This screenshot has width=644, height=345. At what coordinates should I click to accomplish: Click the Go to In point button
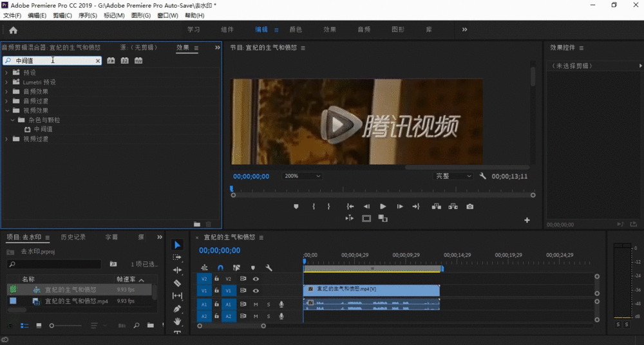tap(350, 207)
